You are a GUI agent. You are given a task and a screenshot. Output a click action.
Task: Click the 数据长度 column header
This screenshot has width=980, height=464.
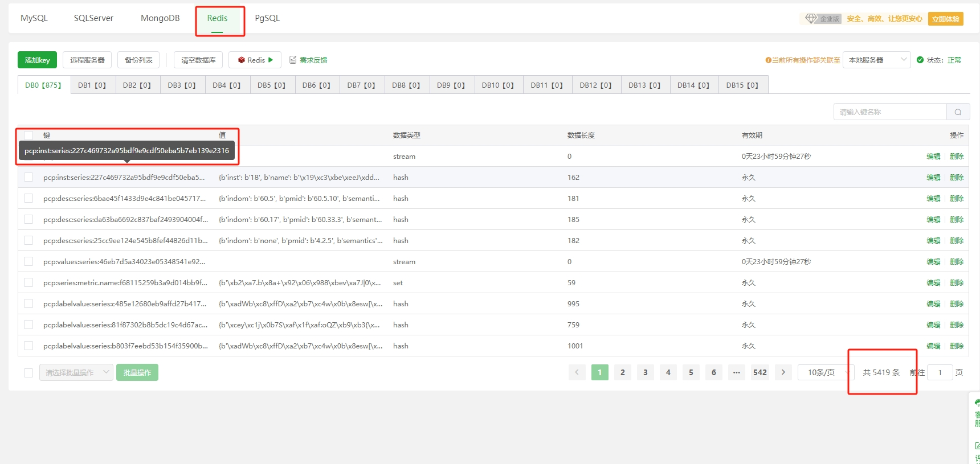click(x=581, y=135)
